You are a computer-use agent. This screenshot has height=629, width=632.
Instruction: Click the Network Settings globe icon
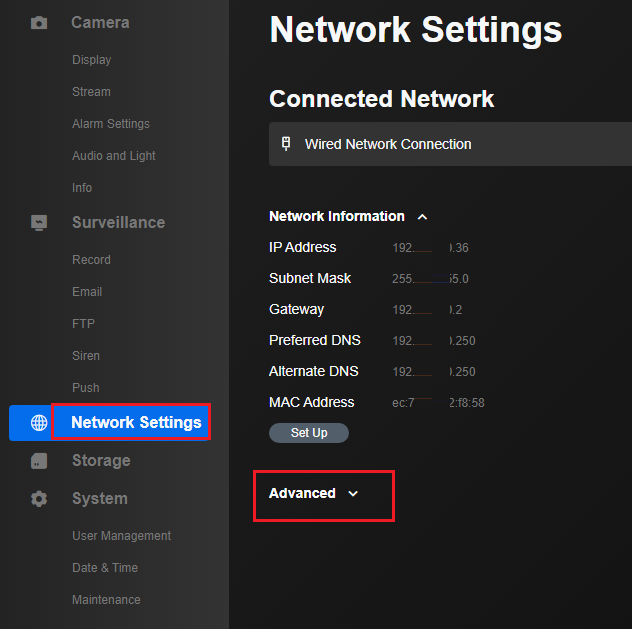[39, 423]
